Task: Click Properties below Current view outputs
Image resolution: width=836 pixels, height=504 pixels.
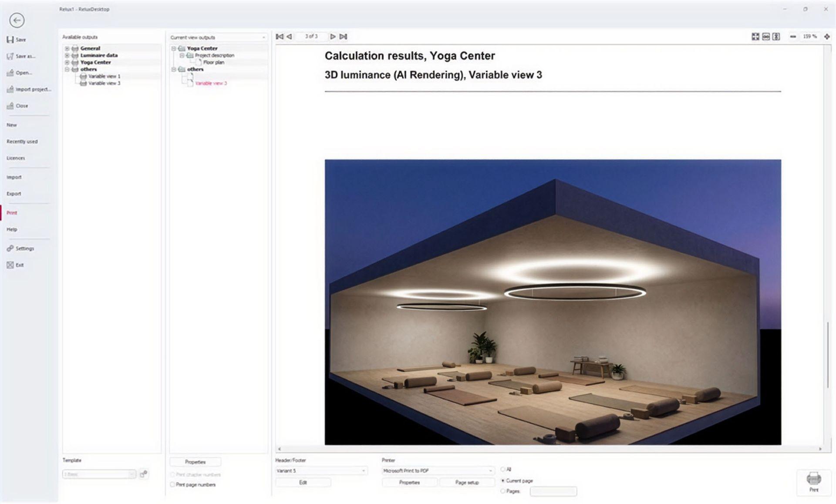Action: [x=195, y=462]
